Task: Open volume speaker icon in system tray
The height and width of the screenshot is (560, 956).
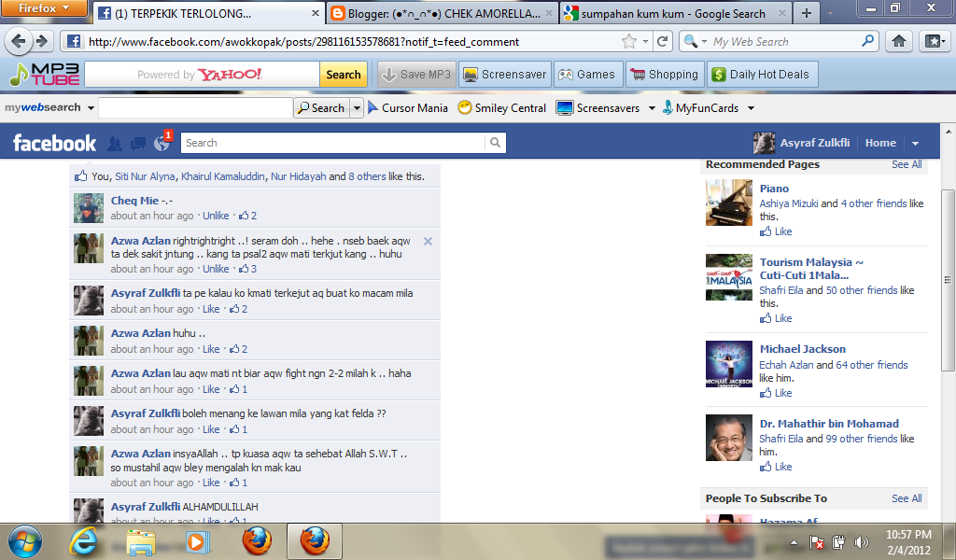Action: pyautogui.click(x=861, y=541)
